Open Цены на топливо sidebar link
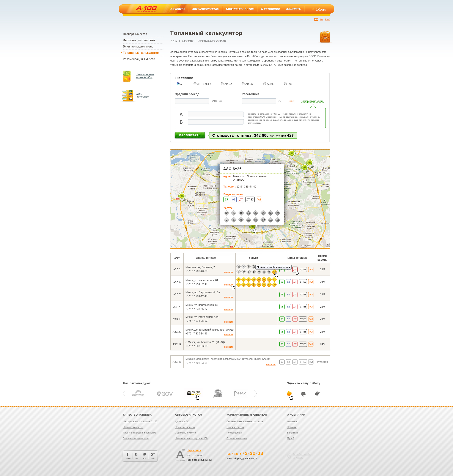The image size is (453, 476). pos(142,95)
